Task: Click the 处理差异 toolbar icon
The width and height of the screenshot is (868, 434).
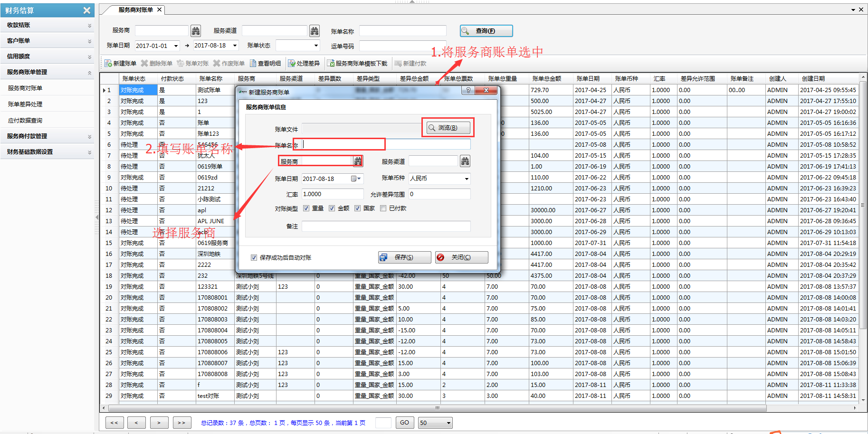Action: pyautogui.click(x=292, y=64)
